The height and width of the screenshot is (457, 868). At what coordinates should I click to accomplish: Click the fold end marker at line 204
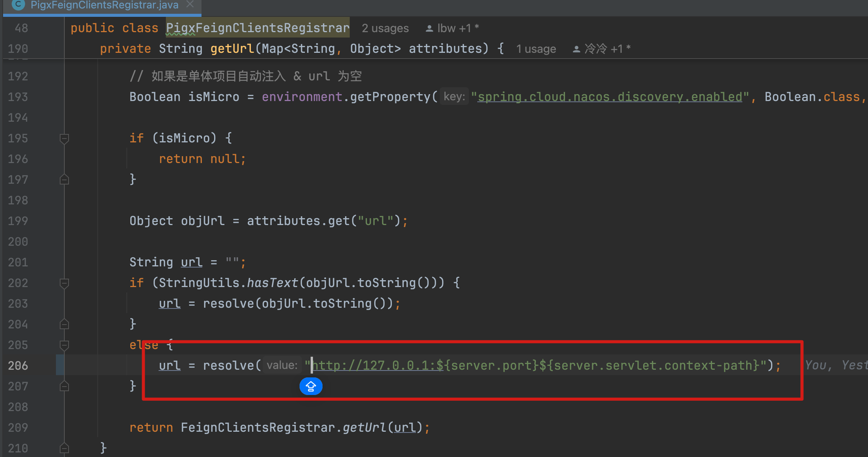coord(64,324)
